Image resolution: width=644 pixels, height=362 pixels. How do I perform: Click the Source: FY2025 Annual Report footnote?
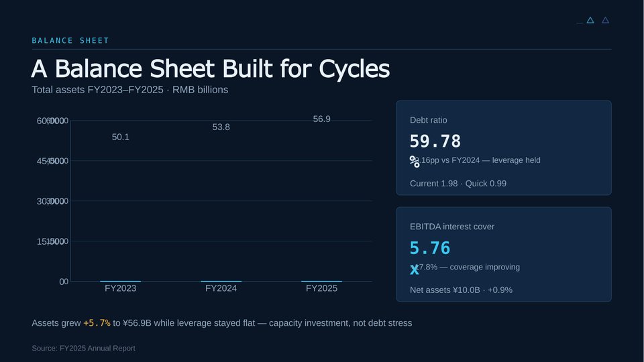tap(83, 348)
